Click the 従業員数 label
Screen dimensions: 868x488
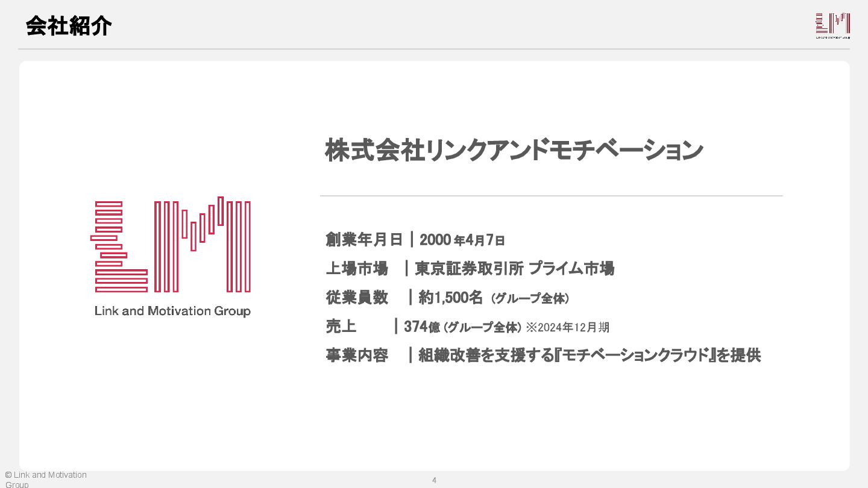coord(357,298)
